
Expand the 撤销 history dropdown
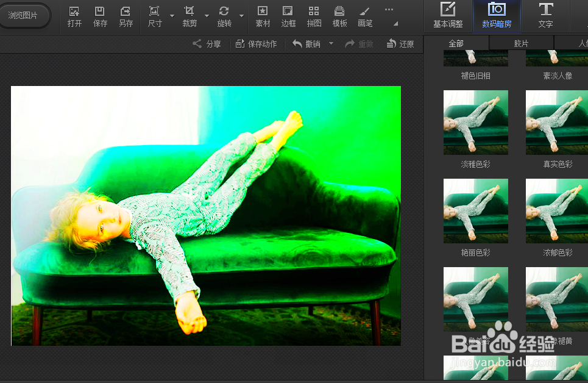331,43
